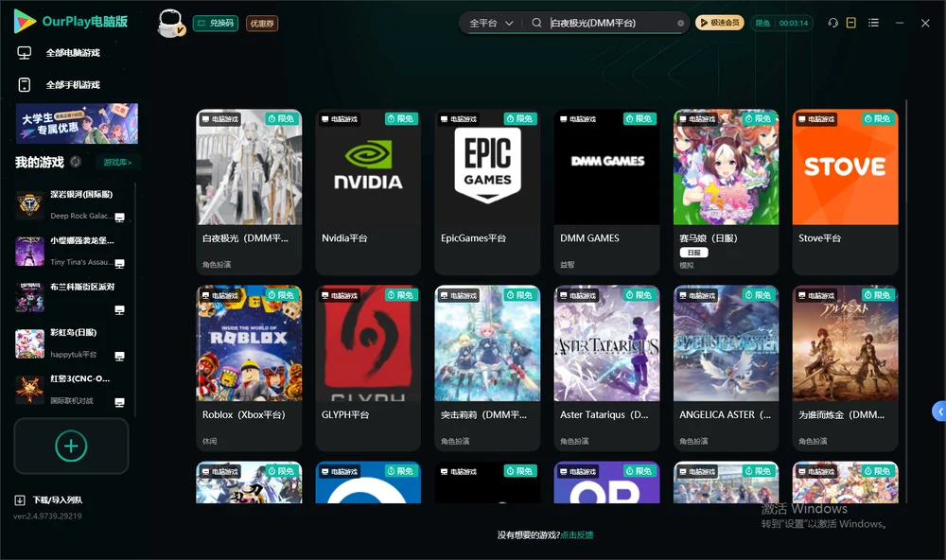
Task: Click the download icon beside 下载/导入列队
Action: point(20,499)
